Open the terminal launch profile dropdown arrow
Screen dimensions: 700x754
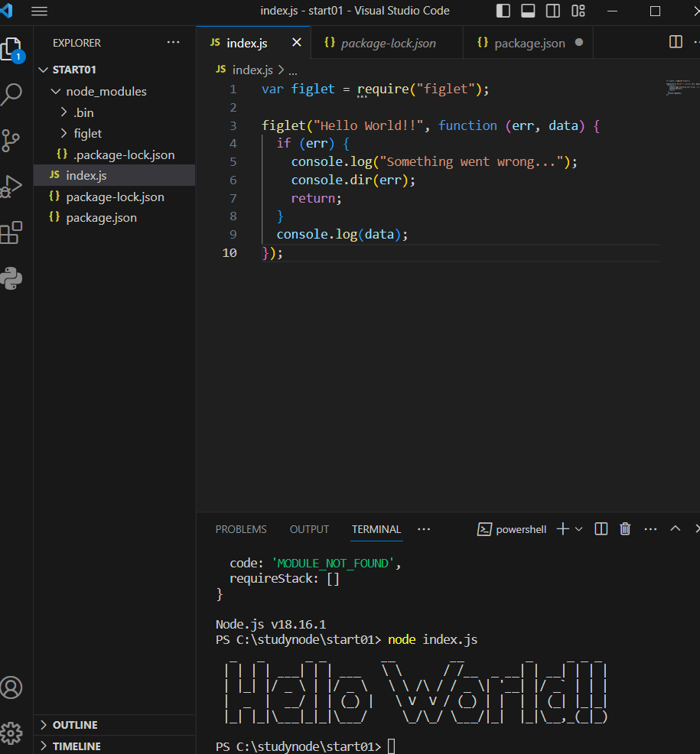pos(579,529)
